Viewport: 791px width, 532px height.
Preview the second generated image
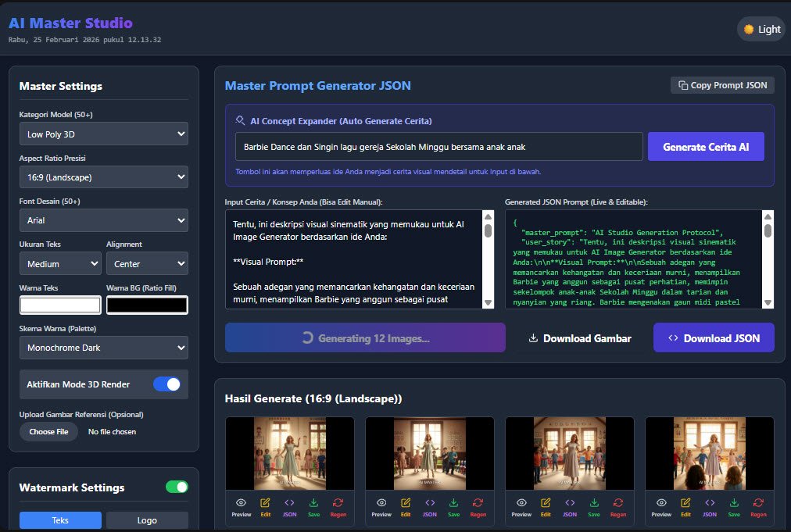click(381, 507)
